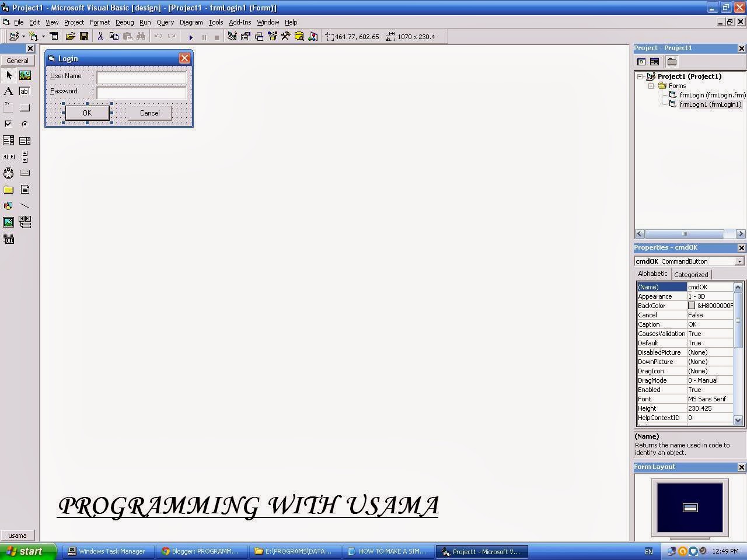
Task: Click the Cancel button on the Login form
Action: coord(149,113)
